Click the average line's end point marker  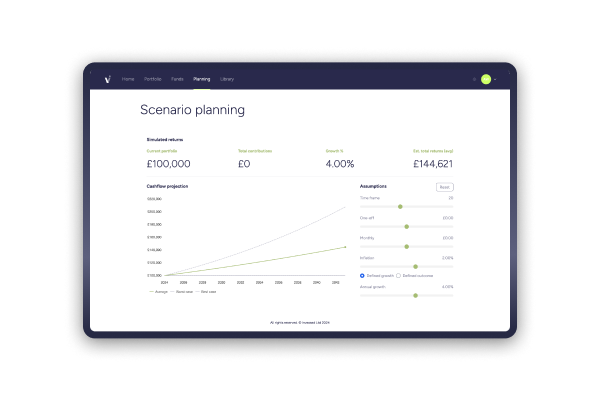(345, 246)
